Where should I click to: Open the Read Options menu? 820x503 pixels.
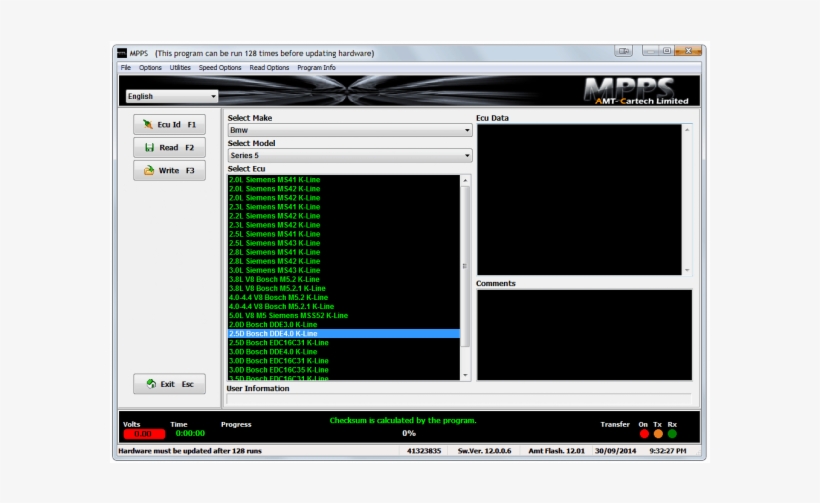coord(269,68)
